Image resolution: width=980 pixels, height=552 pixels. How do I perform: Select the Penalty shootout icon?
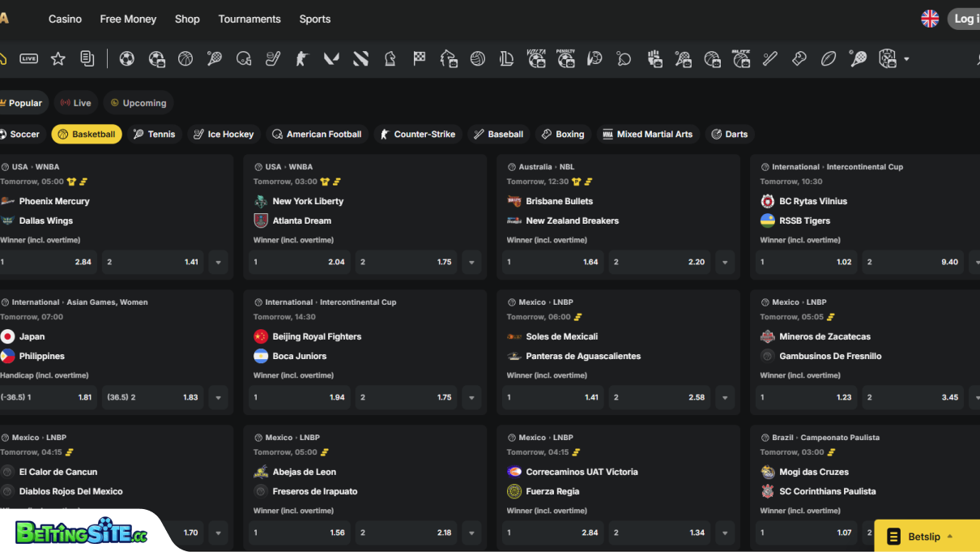click(565, 58)
